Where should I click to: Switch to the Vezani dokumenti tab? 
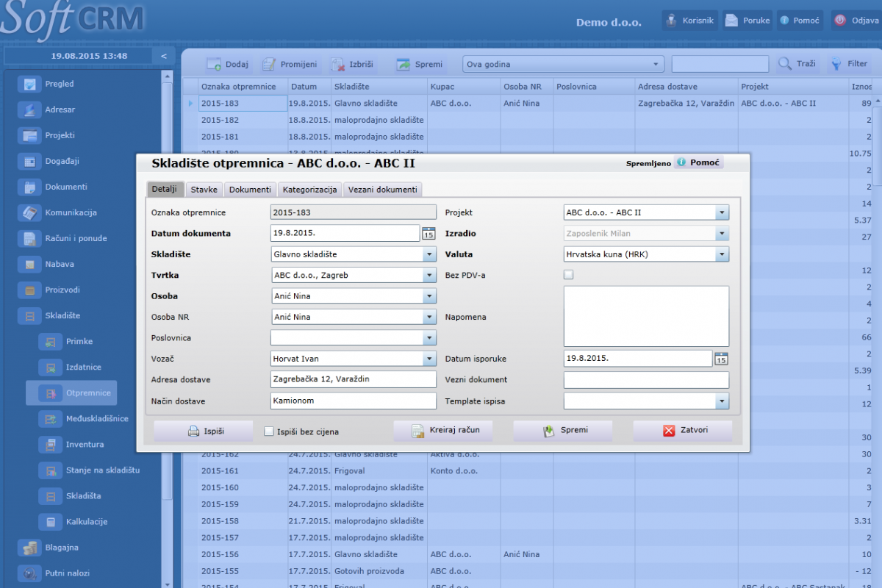coord(383,189)
